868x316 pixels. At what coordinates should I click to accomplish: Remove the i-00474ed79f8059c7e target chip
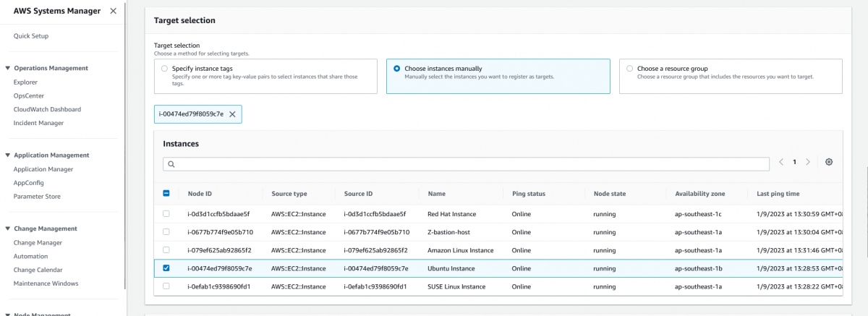[x=232, y=114]
